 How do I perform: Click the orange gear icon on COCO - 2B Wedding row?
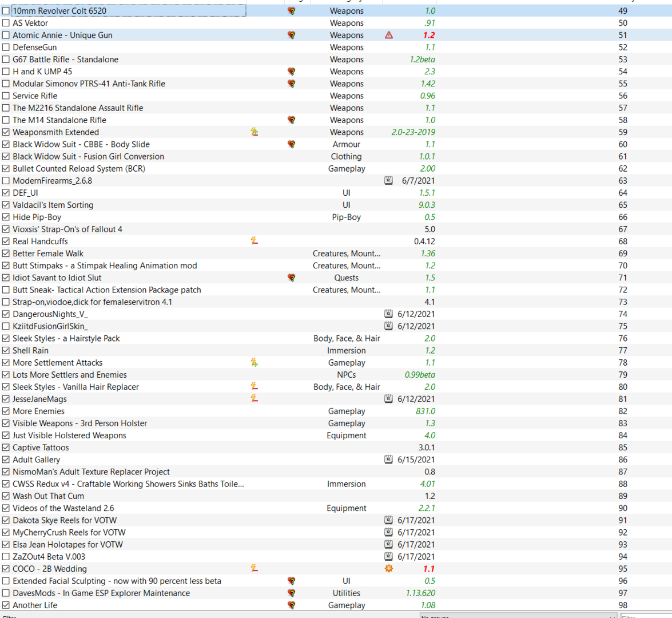coord(389,569)
